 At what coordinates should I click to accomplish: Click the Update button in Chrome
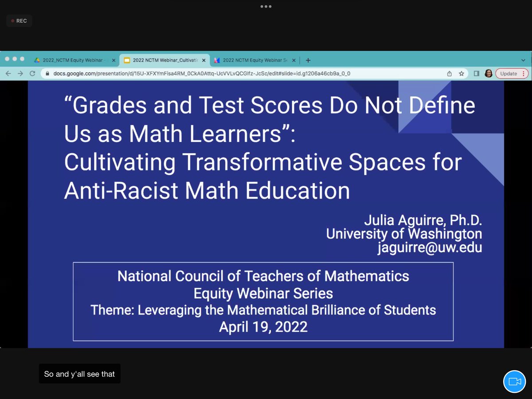(x=511, y=74)
